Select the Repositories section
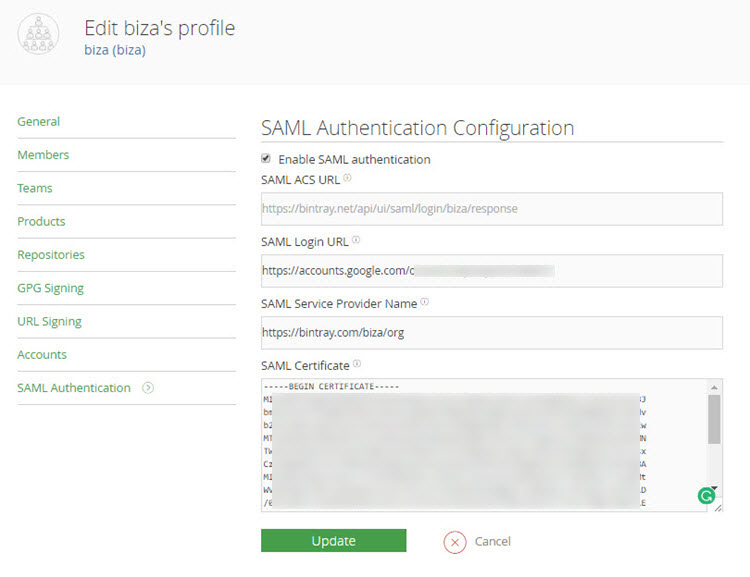Viewport: 750px width, 577px height. pos(51,255)
